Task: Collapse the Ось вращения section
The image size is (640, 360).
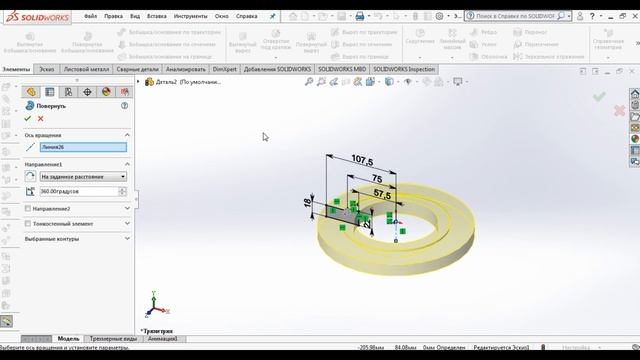Action: [127, 135]
